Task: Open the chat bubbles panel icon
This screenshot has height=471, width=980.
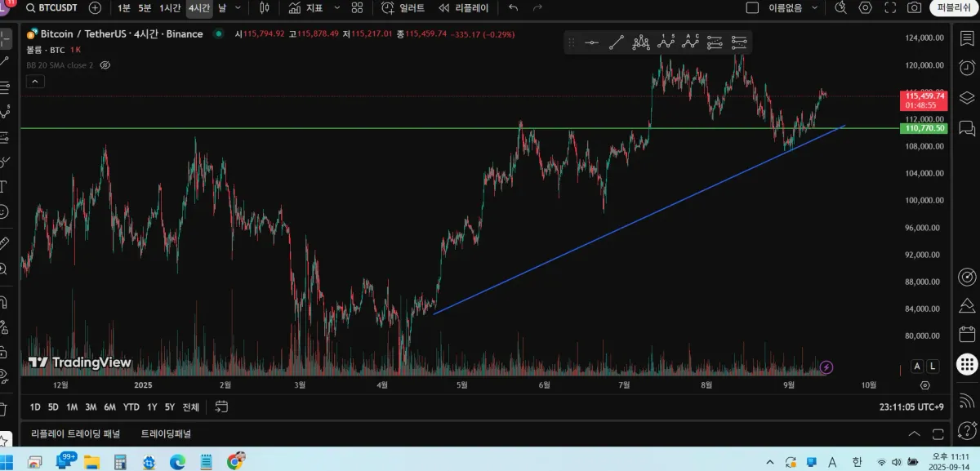Action: 967,127
